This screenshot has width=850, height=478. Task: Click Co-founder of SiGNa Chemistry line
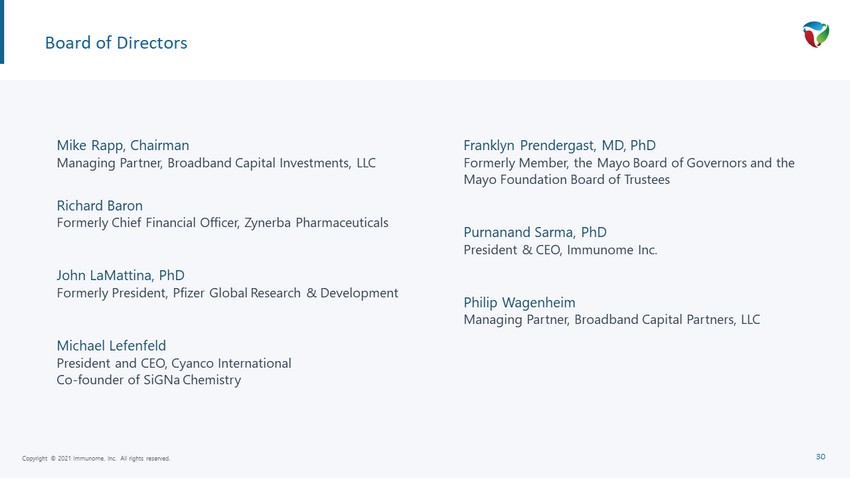[149, 380]
